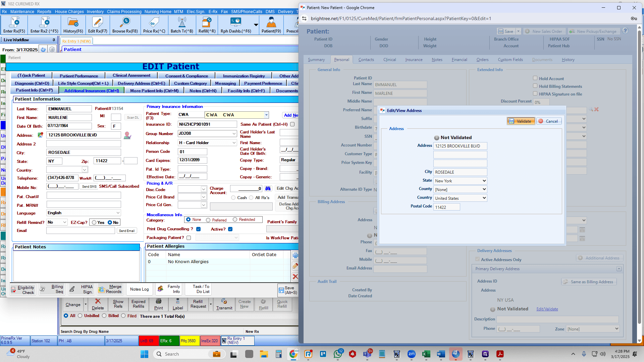Click Eligibility Check button
Screen dimensions: 644x362
coord(22,290)
